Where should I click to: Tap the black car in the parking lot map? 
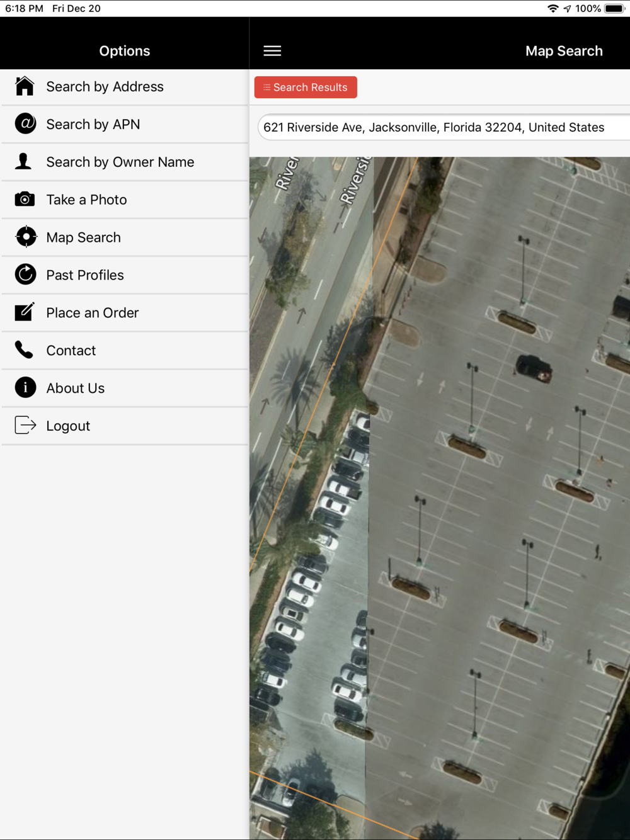[534, 368]
